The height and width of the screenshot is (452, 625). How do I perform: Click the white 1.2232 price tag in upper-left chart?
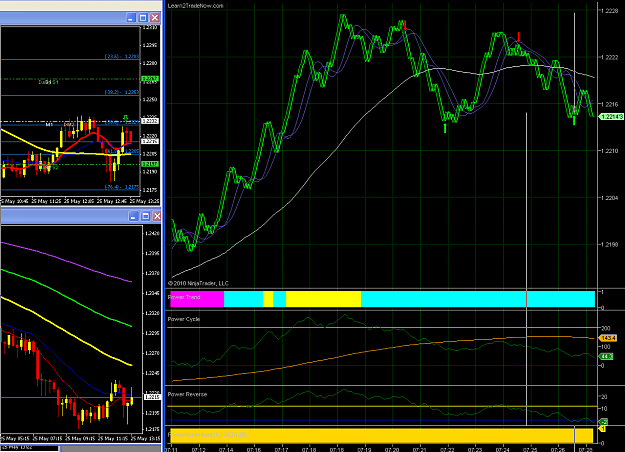[150, 121]
